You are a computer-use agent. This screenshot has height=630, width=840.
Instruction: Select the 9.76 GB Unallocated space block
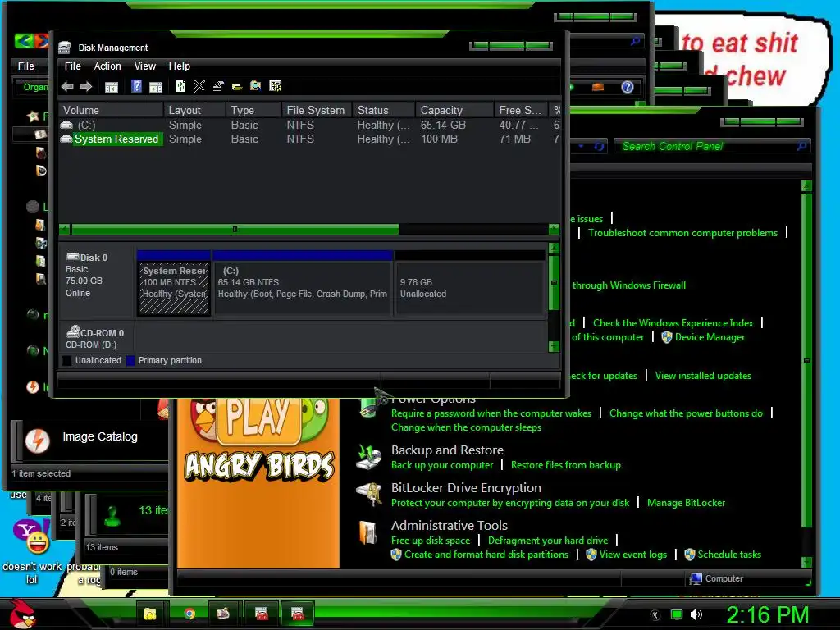click(x=470, y=283)
